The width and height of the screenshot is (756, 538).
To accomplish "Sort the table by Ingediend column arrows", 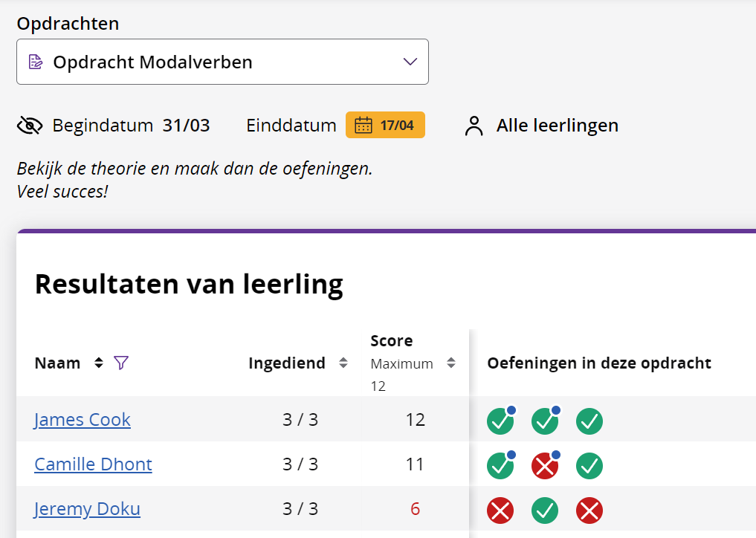I will pyautogui.click(x=343, y=363).
